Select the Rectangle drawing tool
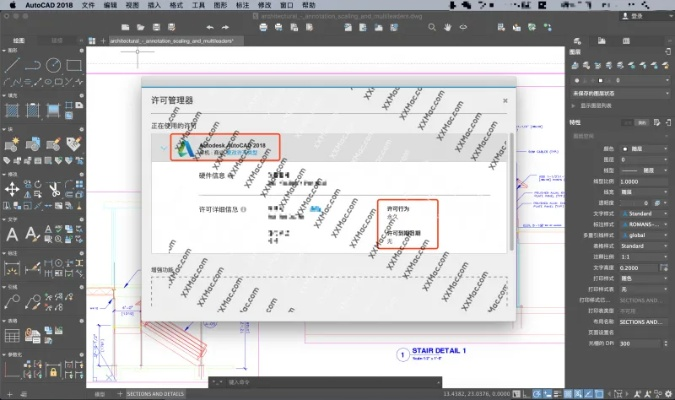This screenshot has width=675, height=400. (73, 66)
